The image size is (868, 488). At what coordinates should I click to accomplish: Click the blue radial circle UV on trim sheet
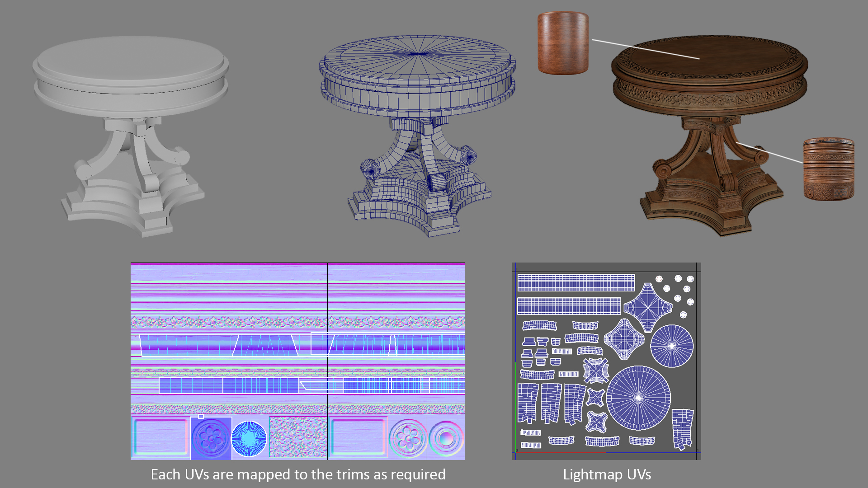click(249, 439)
